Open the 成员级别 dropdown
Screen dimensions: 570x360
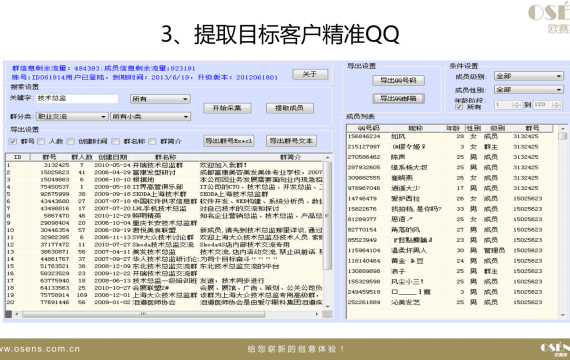[x=529, y=76]
